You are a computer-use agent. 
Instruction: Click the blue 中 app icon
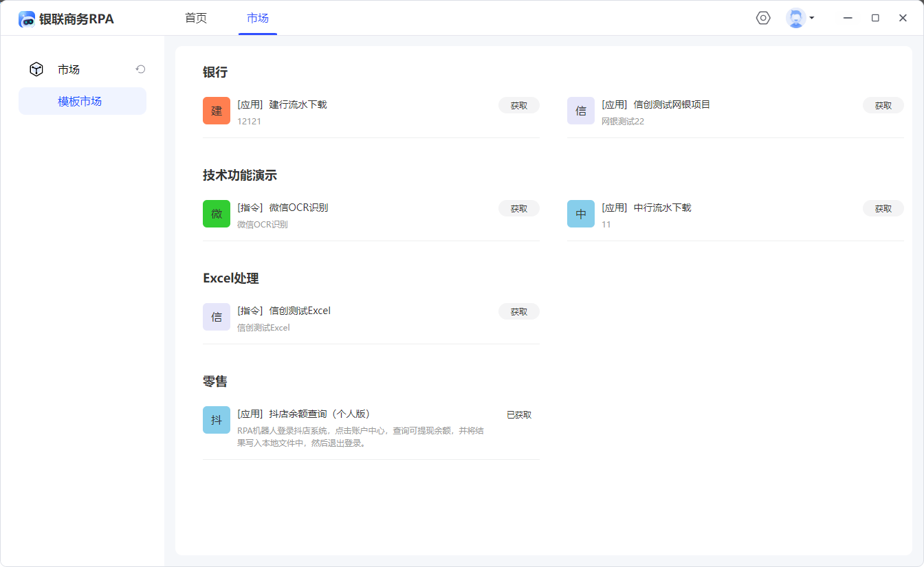tap(581, 214)
